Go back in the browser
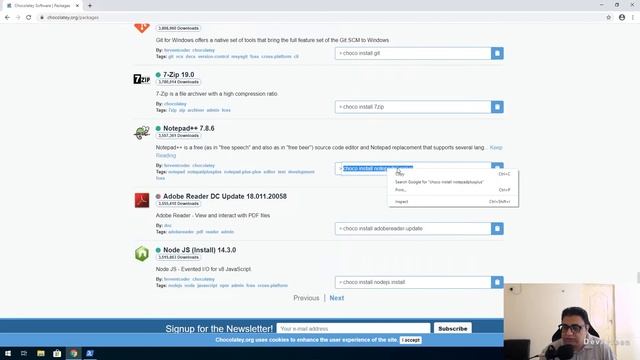The image size is (640, 360). coord(7,18)
